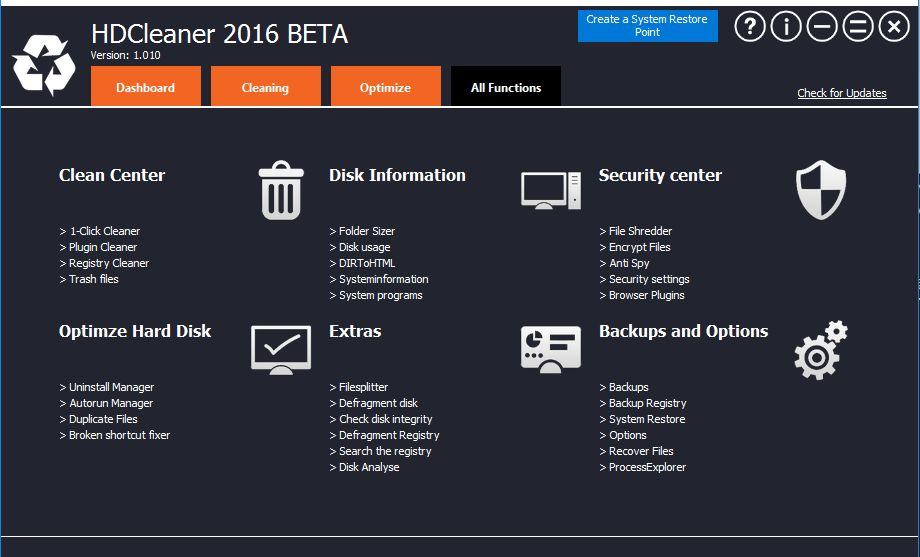
Task: View Browser Plugins
Action: (x=642, y=295)
